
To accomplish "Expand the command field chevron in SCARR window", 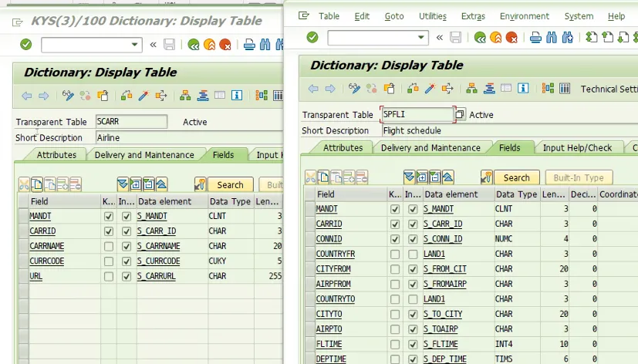I will tap(153, 45).
